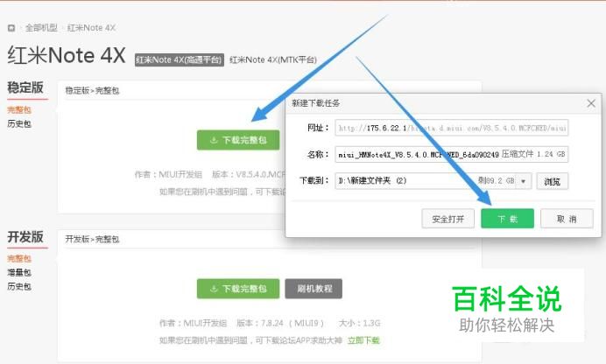Click the 名称 filename input field
The height and width of the screenshot is (364, 606).
(451, 154)
